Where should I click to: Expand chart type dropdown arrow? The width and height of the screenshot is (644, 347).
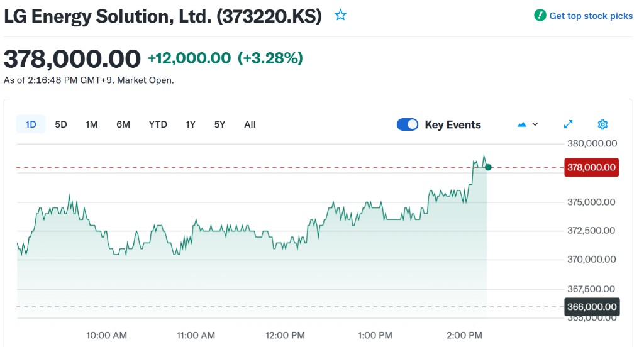(535, 124)
